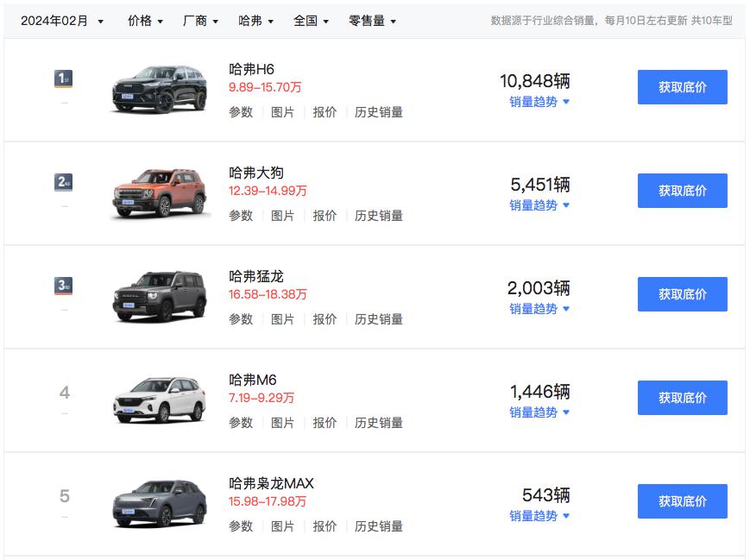Show 销量趋势 for 哈弗猛龙
This screenshot has height=560, width=750.
coord(539,309)
